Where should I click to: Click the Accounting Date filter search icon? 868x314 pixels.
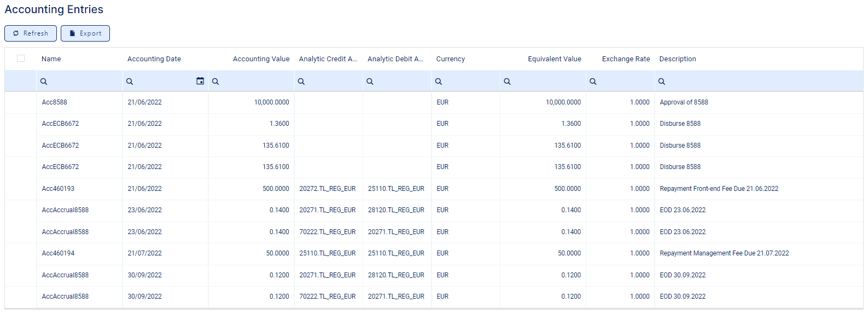[130, 82]
